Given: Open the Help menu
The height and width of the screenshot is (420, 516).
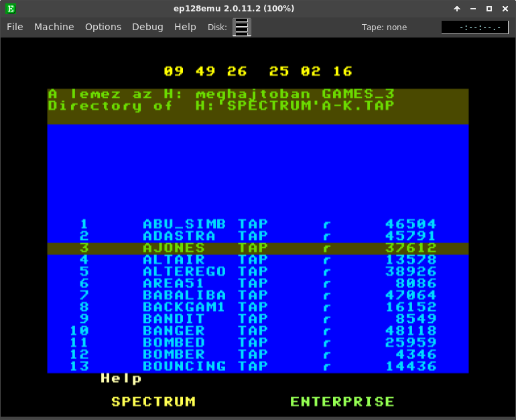Looking at the screenshot, I should point(185,27).
